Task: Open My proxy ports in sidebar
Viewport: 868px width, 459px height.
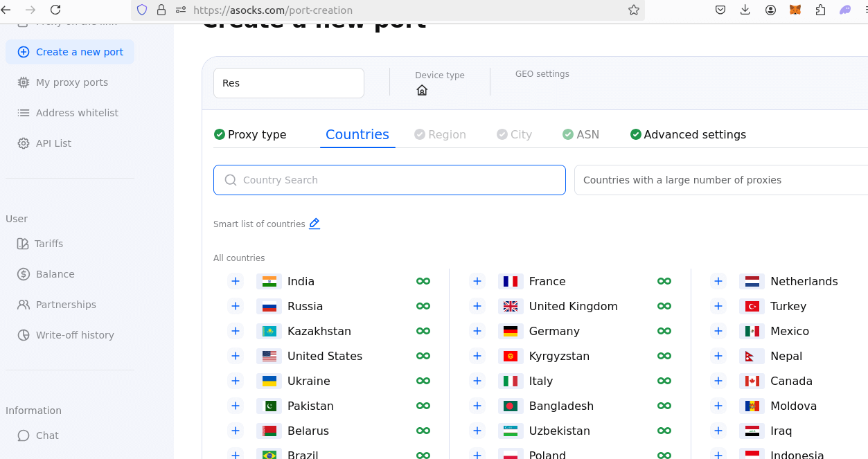Action: click(x=71, y=82)
